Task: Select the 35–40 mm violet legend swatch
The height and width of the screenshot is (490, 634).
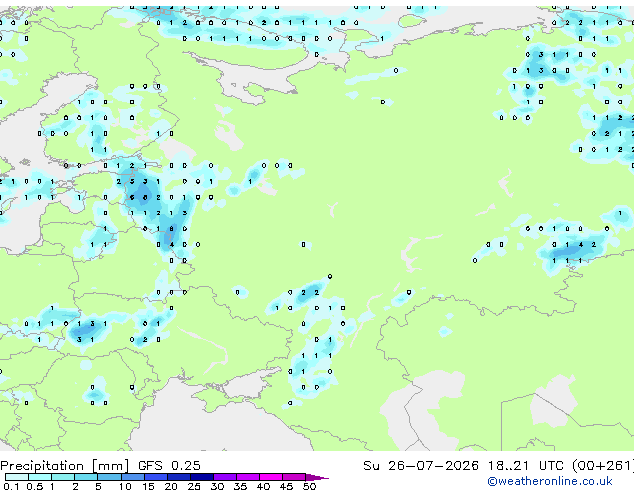Action: click(x=248, y=477)
